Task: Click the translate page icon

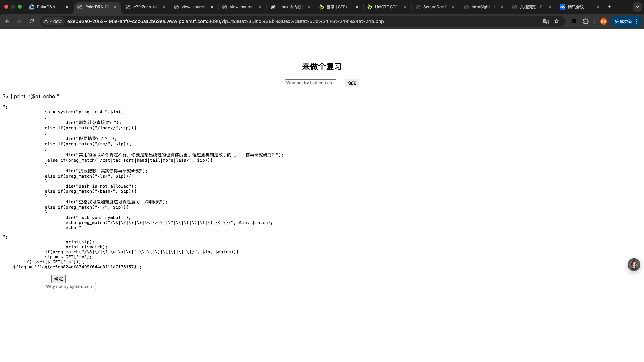Action: coord(546,21)
